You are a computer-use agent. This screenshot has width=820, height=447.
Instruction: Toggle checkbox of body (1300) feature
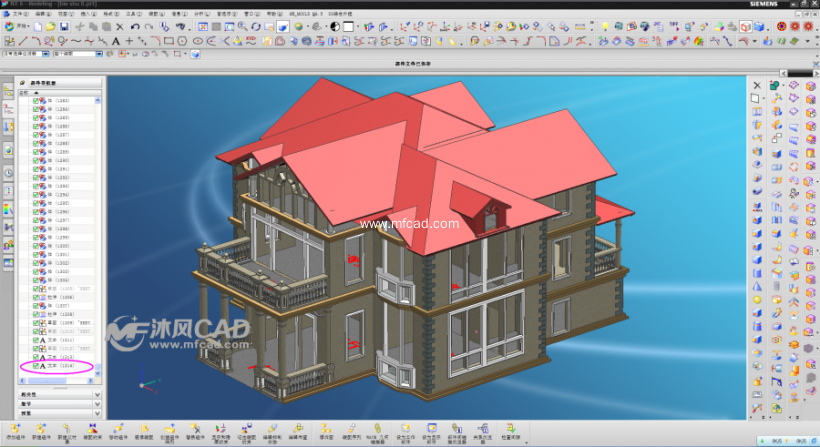(37, 246)
